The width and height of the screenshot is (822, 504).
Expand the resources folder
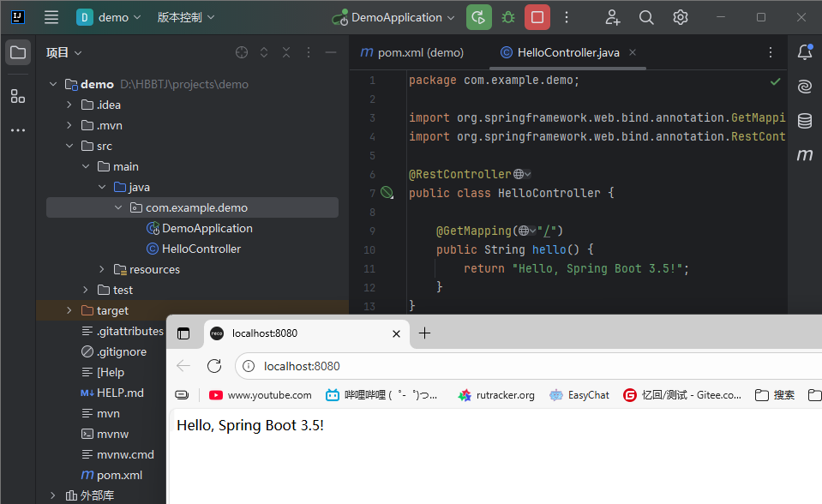point(102,269)
